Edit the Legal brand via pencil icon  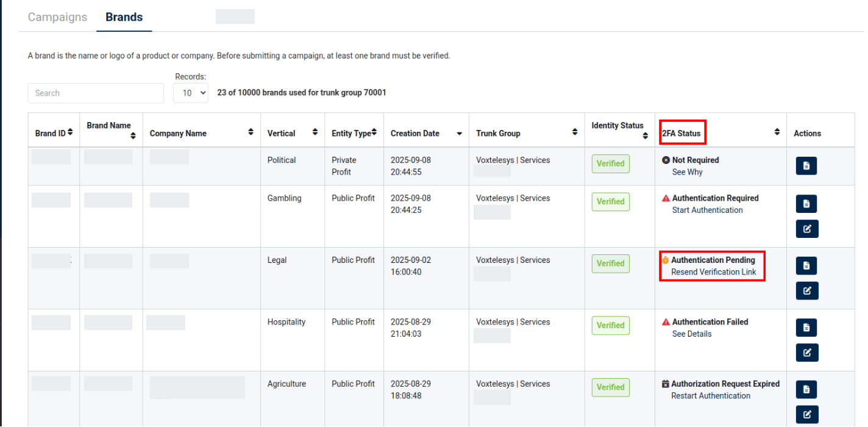(x=806, y=290)
